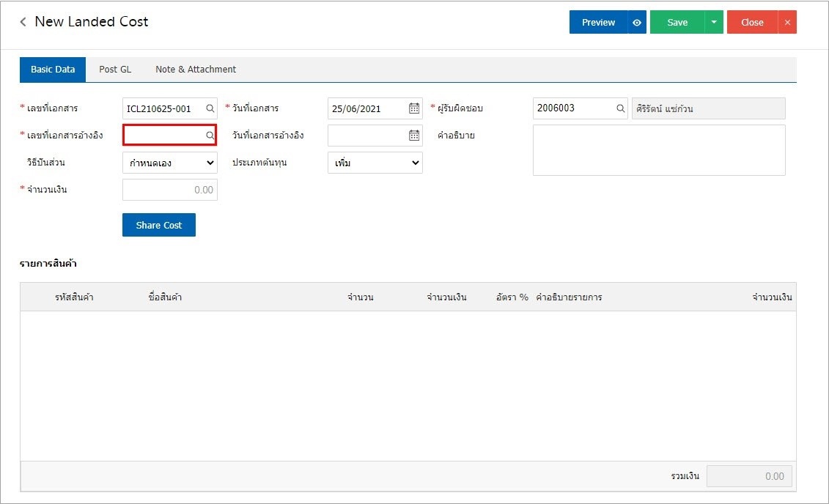Viewport: 829px width, 504px height.
Task: Click the red Close button
Action: point(752,22)
